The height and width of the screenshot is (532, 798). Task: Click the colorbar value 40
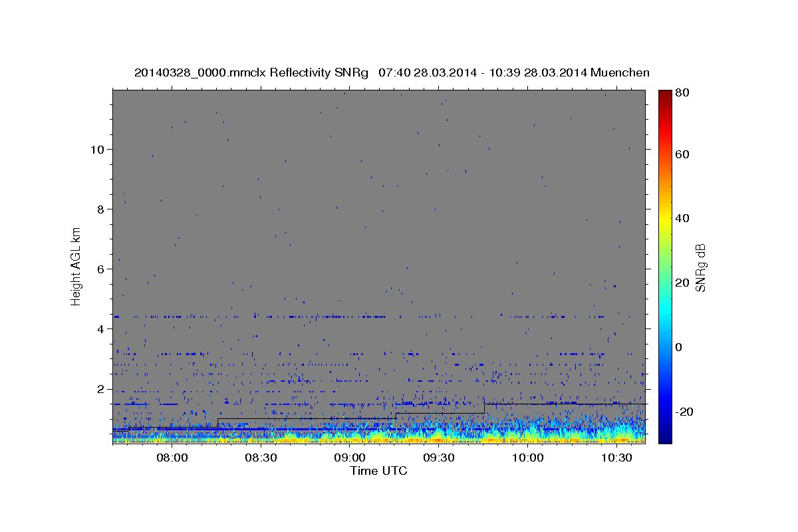point(682,218)
